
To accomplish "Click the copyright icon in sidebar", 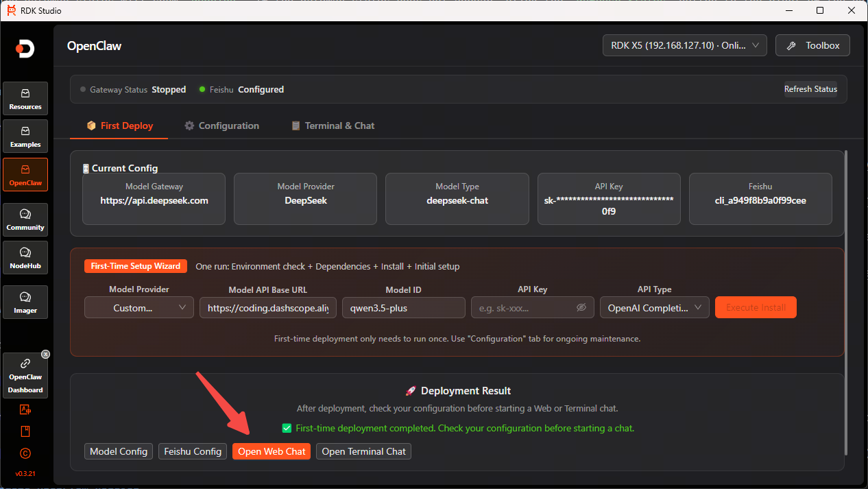I will [25, 453].
